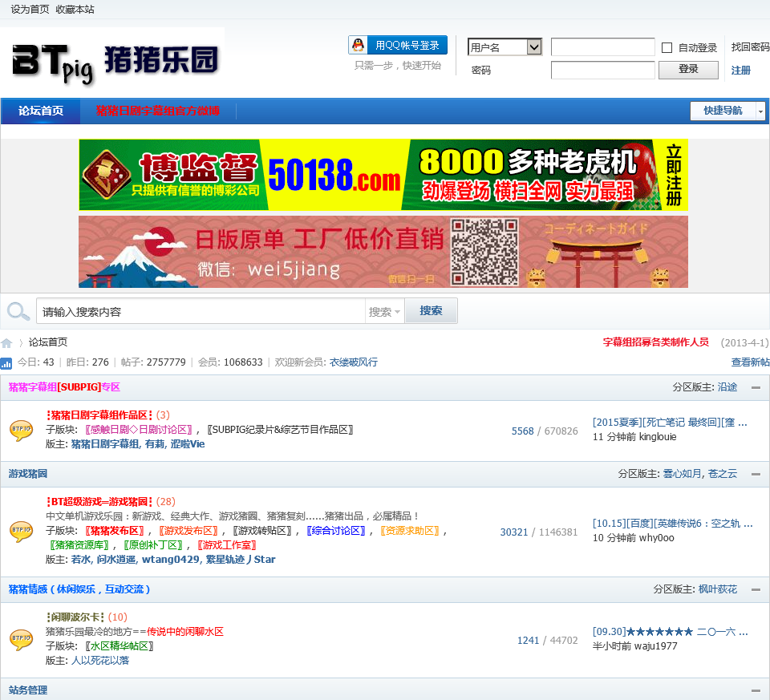The image size is (770, 700).
Task: Select the 论坛首页 navigation tab
Action: [x=41, y=111]
